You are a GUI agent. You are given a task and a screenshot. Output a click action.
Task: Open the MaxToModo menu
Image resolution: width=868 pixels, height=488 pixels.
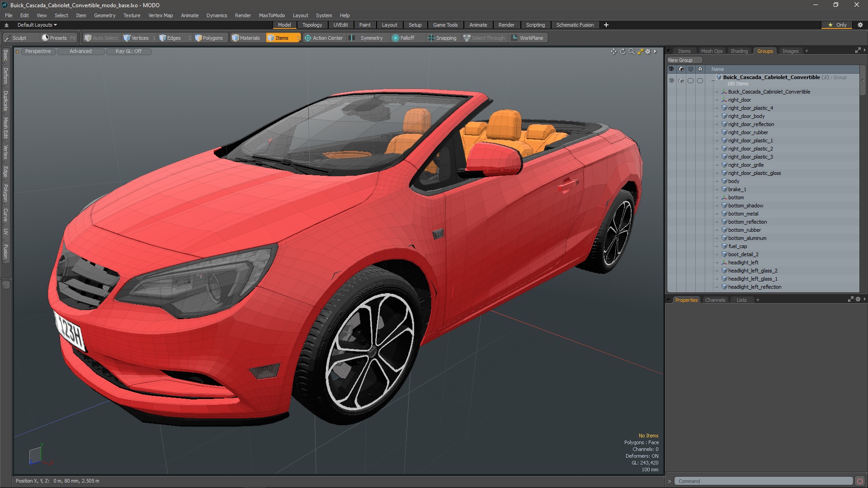point(272,15)
